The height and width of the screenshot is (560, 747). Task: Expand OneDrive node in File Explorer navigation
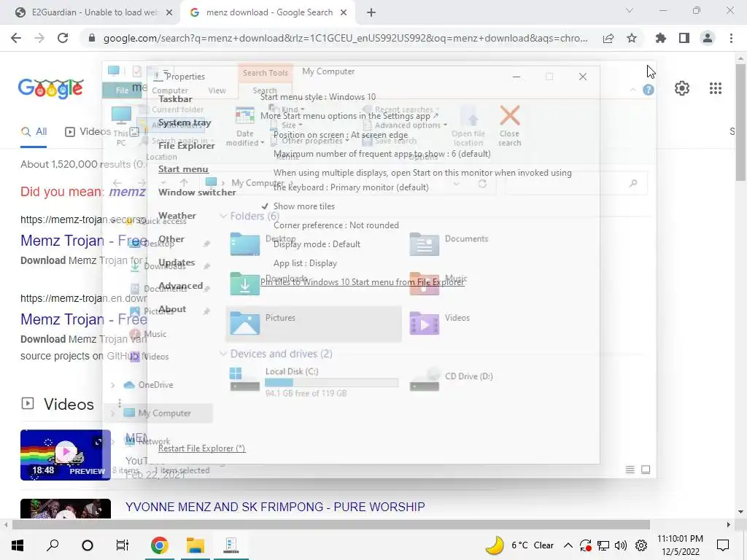coord(113,385)
